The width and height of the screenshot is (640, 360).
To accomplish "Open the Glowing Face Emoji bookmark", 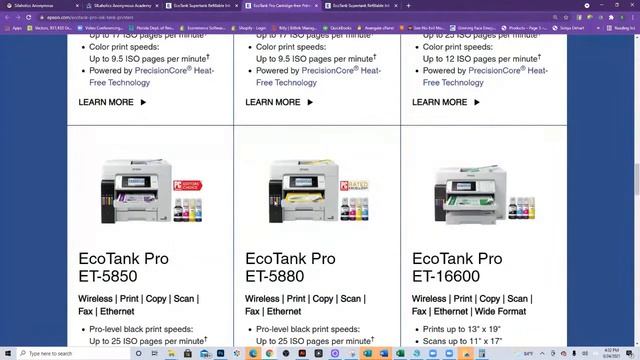I will [472, 28].
